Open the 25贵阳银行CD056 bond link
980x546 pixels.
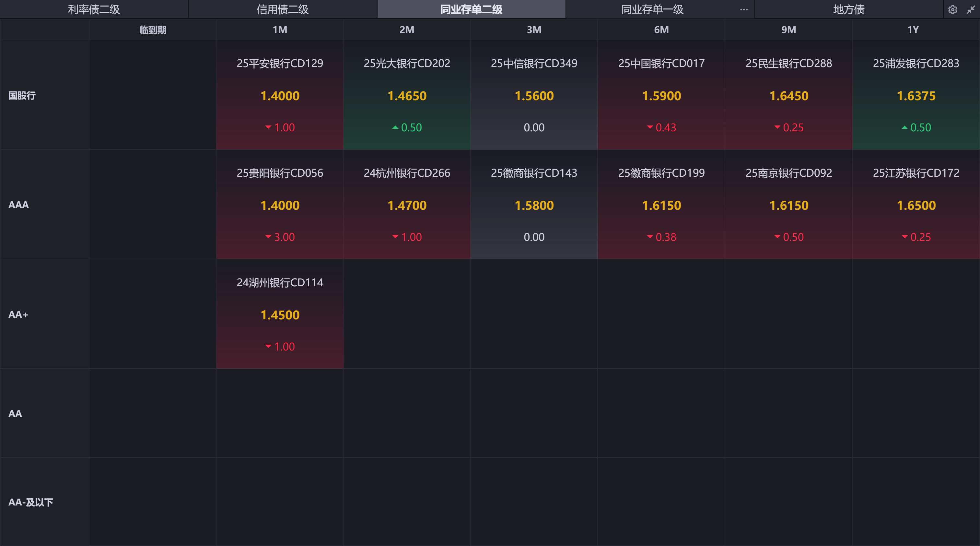click(280, 173)
